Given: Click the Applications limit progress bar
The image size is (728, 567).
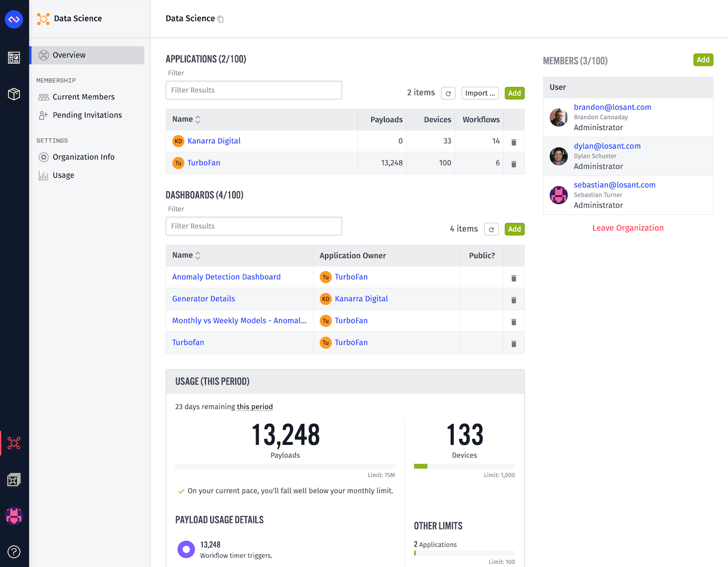Looking at the screenshot, I should click(x=464, y=553).
